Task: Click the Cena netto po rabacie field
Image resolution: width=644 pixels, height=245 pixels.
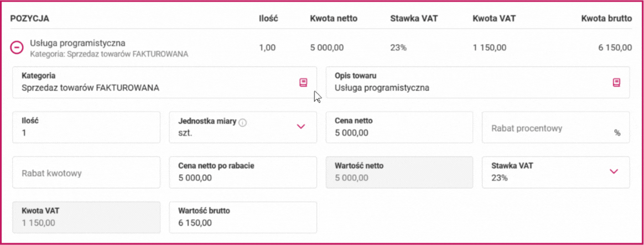Action: 243,173
